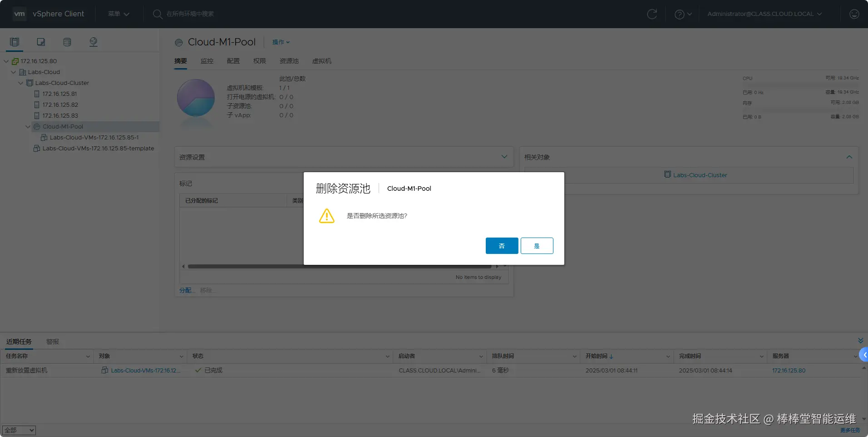Select the 已完成 status cell
The width and height of the screenshot is (868, 437).
point(213,371)
